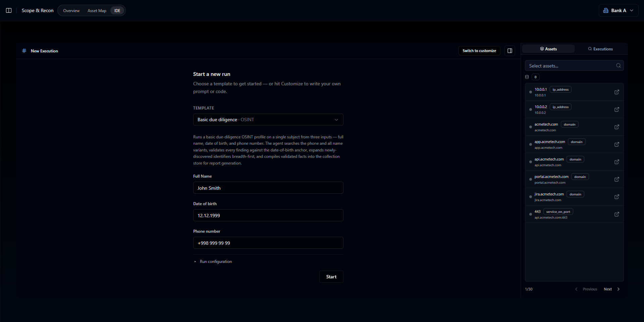Open the Executions panel tab
The height and width of the screenshot is (322, 644).
(600, 49)
